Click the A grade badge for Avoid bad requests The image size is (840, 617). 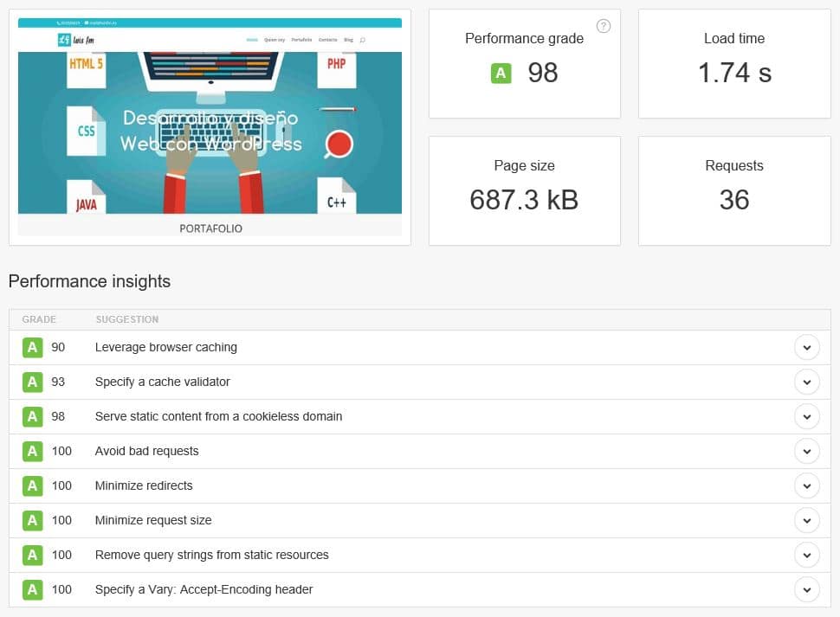point(32,452)
